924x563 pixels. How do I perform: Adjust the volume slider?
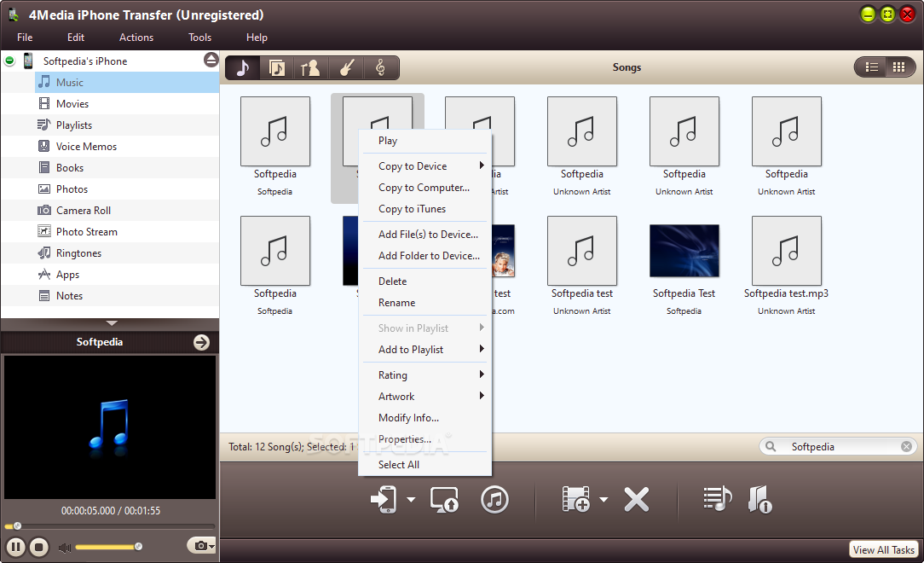pyautogui.click(x=108, y=547)
